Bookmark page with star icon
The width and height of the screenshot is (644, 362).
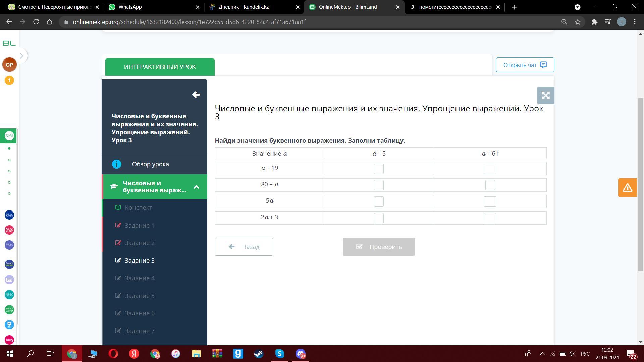point(578,22)
